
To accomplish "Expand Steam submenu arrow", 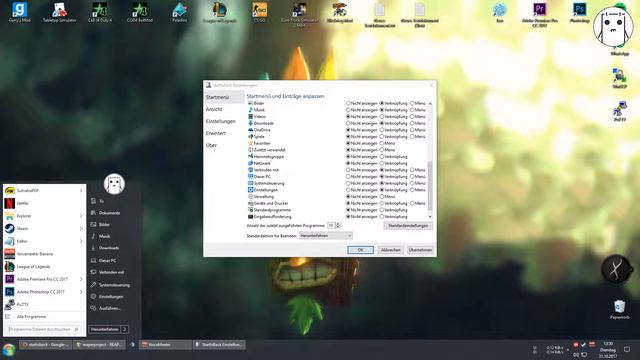I will [x=81, y=229].
